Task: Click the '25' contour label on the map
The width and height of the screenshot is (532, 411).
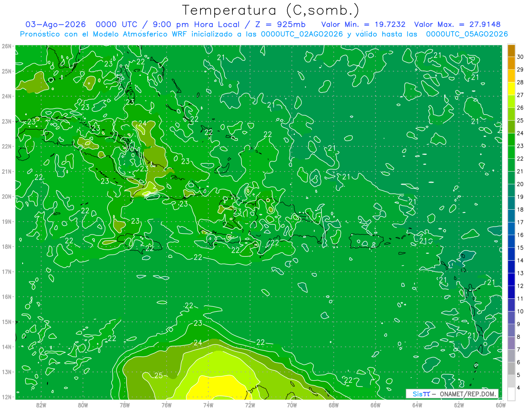Action: coord(158,376)
